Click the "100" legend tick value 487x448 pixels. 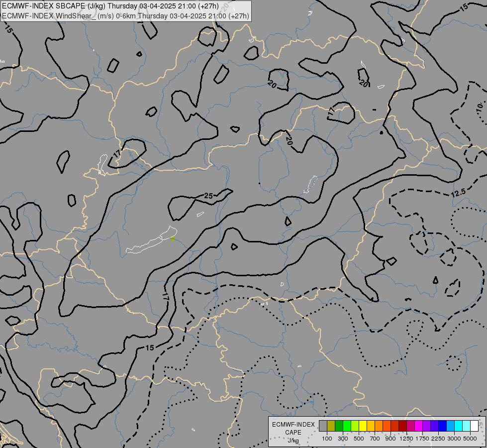(327, 439)
